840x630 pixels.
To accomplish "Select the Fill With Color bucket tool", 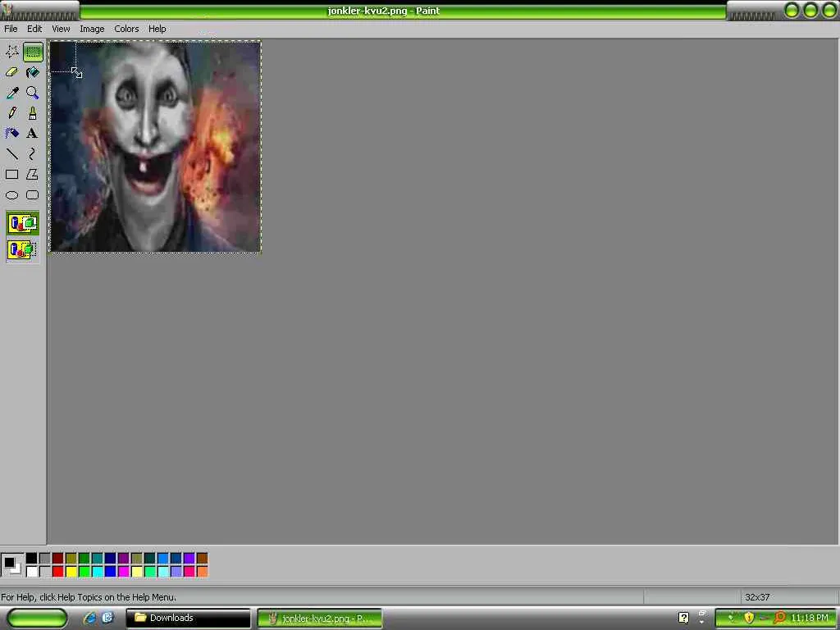I will [x=33, y=72].
